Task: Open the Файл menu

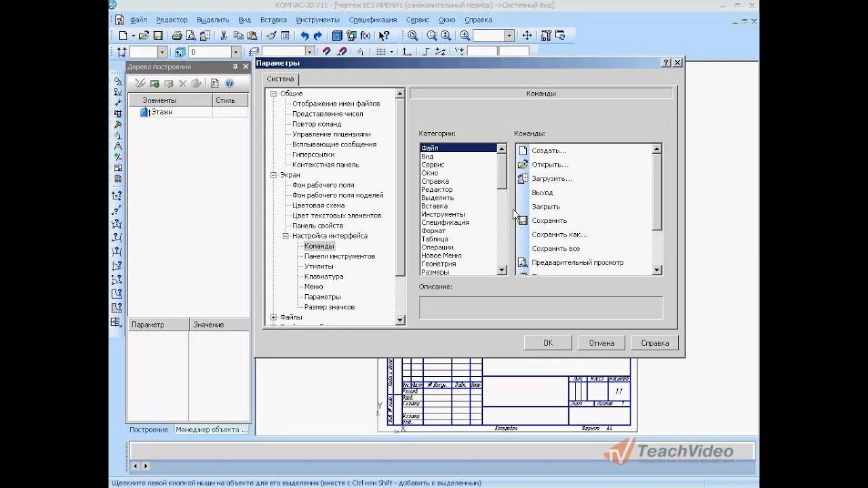Action: coord(138,20)
